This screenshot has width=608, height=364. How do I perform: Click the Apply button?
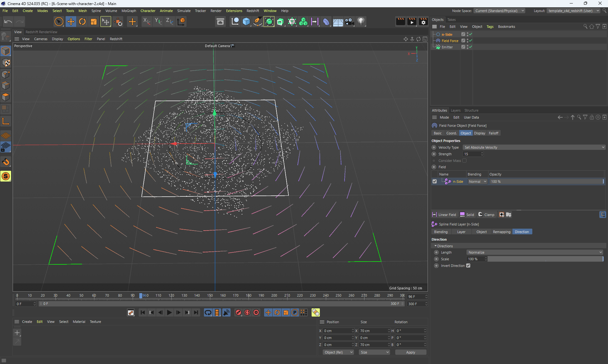pyautogui.click(x=410, y=352)
